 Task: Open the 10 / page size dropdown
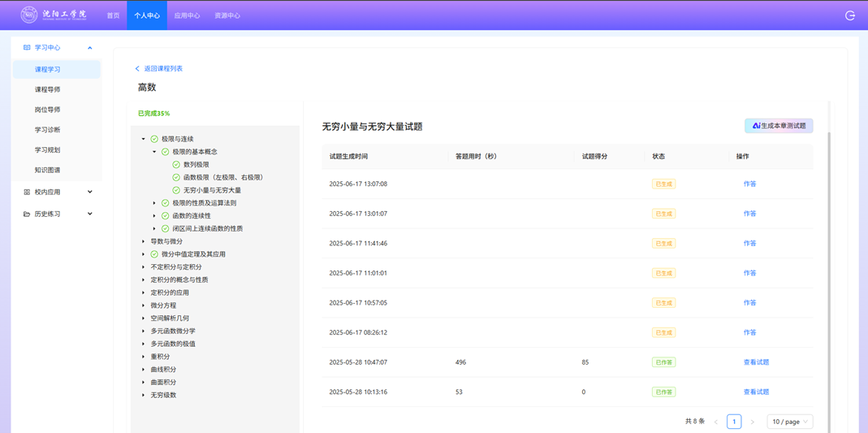[x=789, y=422]
